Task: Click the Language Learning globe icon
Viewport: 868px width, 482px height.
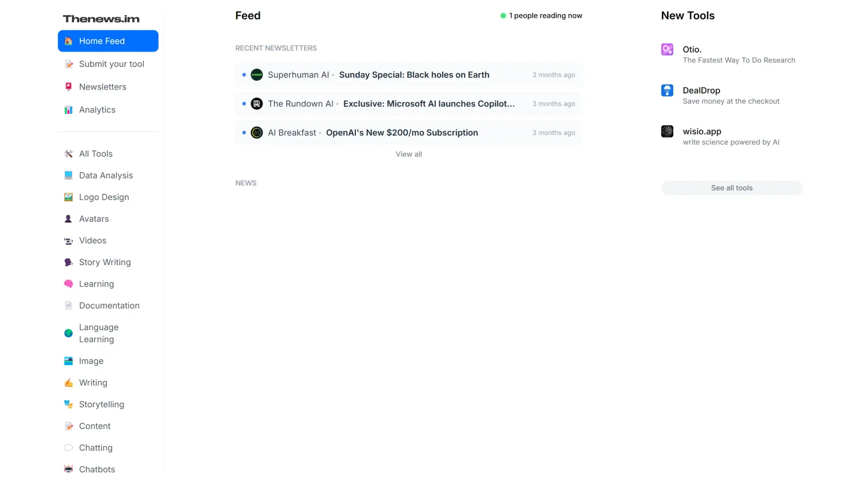Action: coord(68,333)
